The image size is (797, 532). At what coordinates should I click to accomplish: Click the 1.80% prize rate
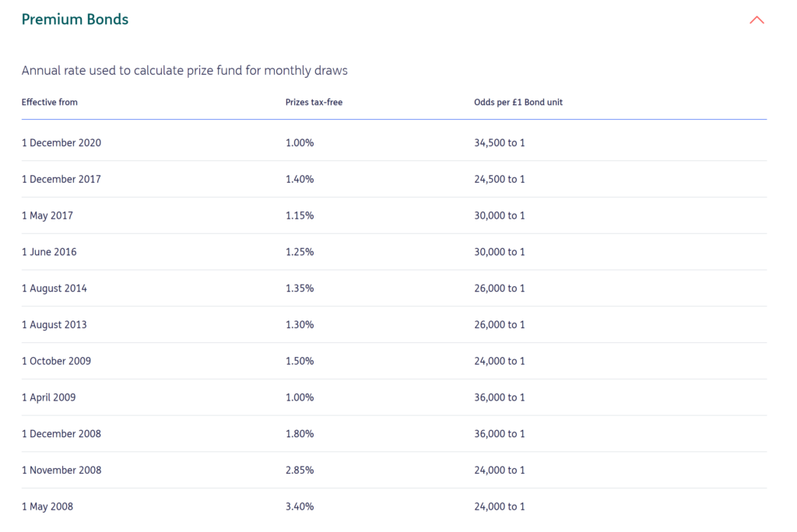pos(300,434)
